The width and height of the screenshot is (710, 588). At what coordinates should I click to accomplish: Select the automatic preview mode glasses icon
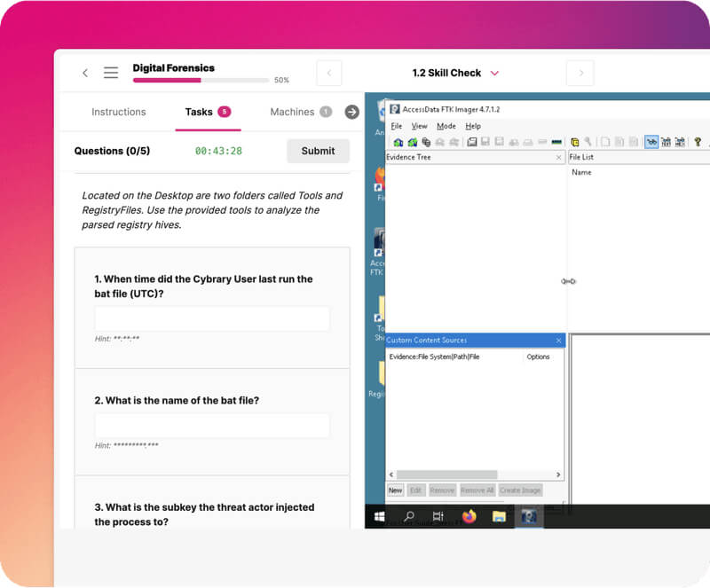[651, 142]
